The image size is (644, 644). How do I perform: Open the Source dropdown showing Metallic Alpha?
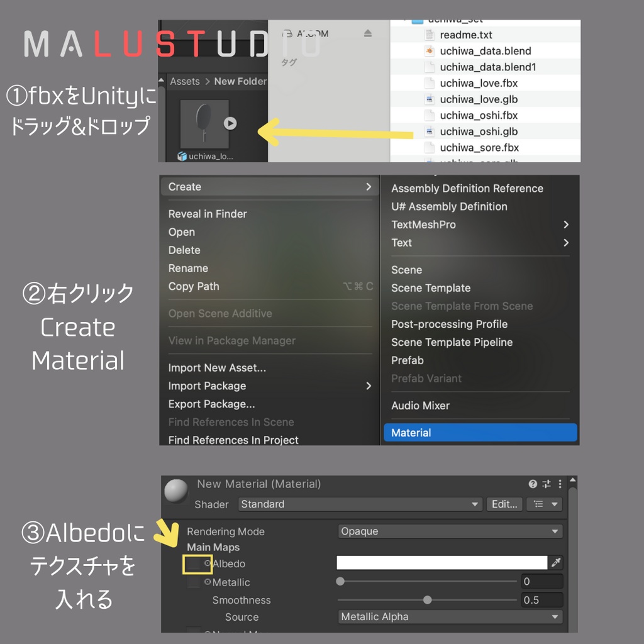[x=450, y=617]
